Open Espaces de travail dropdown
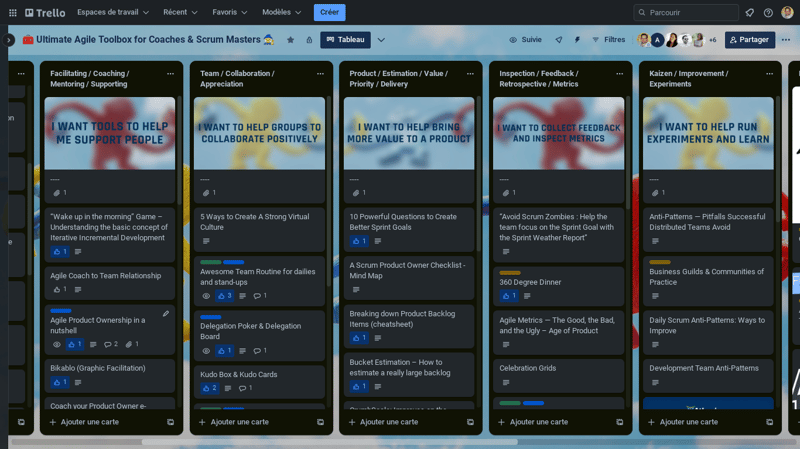This screenshot has height=449, width=800. (113, 12)
